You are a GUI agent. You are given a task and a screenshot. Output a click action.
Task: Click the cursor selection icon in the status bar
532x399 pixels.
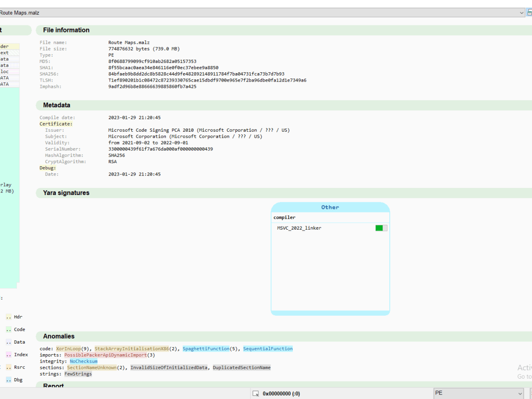tap(256, 393)
